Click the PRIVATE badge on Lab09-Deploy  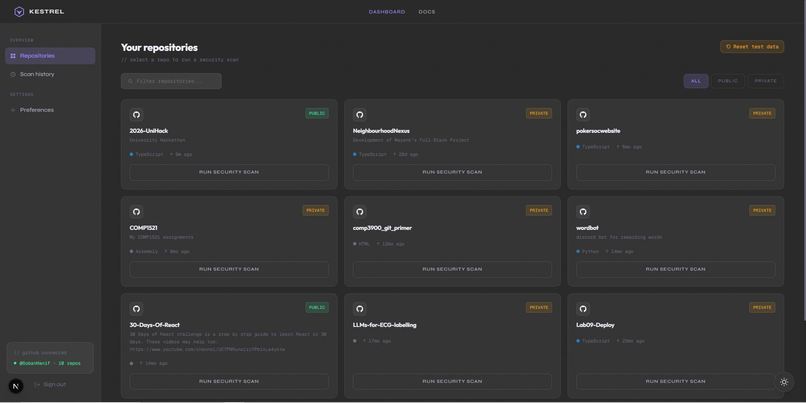point(762,308)
